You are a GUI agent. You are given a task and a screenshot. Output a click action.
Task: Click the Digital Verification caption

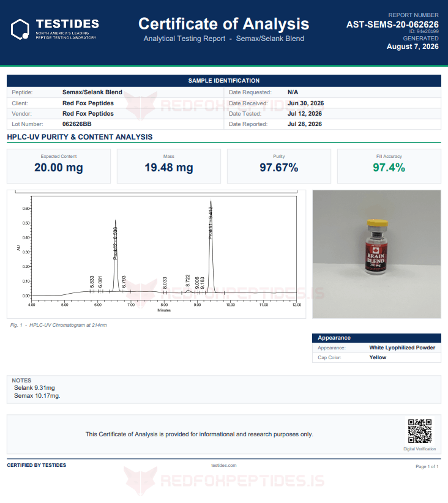coord(419,449)
